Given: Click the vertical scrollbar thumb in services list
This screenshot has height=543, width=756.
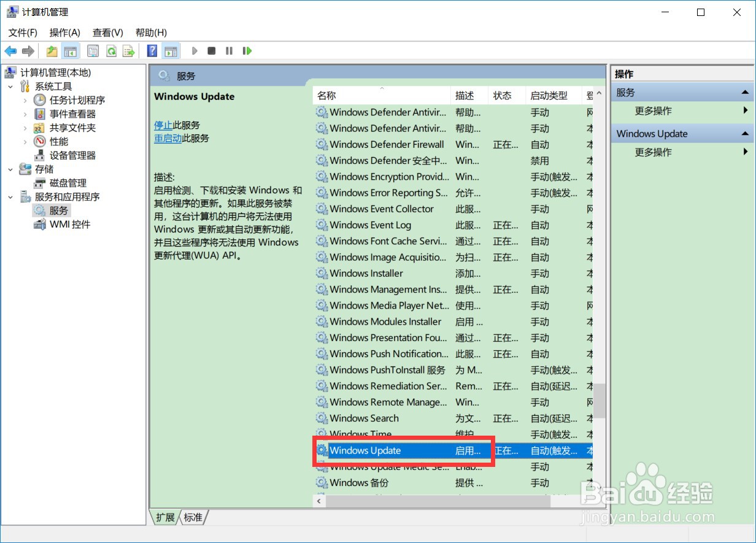Looking at the screenshot, I should [600, 400].
